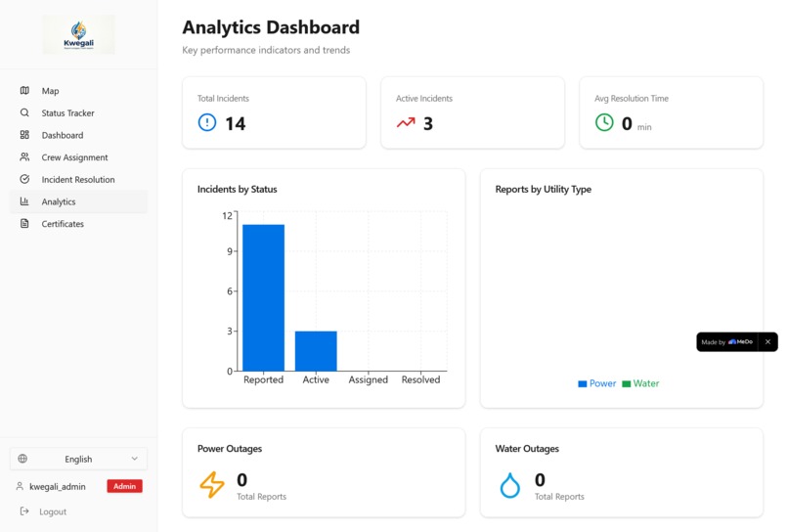Click the Kwegali logo

tap(79, 34)
